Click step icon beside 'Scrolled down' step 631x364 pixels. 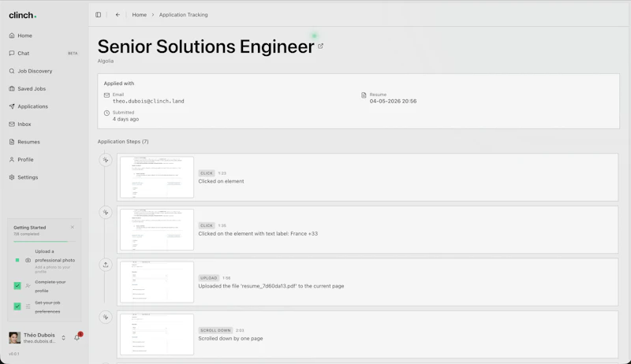click(x=106, y=317)
